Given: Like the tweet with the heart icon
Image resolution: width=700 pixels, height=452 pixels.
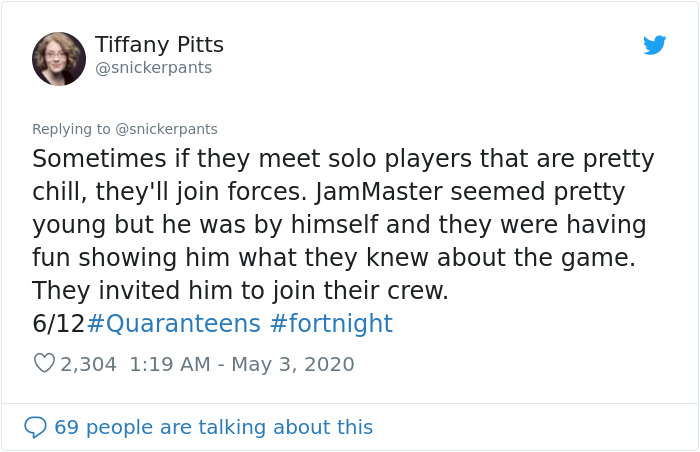Looking at the screenshot, I should pos(44,364).
